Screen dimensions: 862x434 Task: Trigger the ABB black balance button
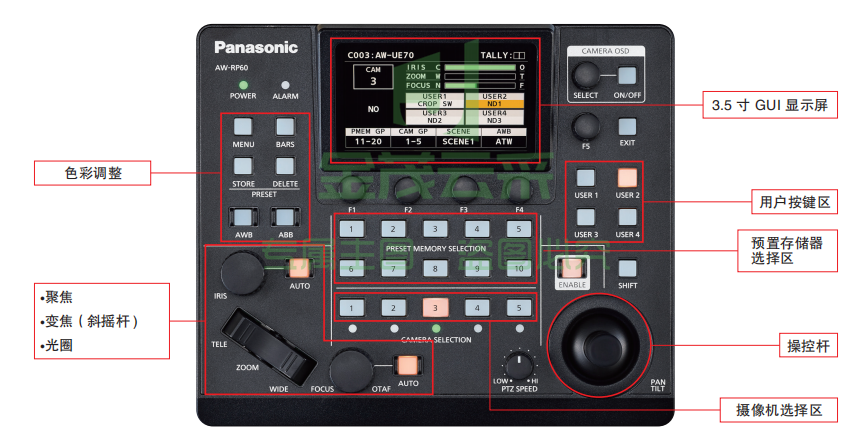[285, 217]
